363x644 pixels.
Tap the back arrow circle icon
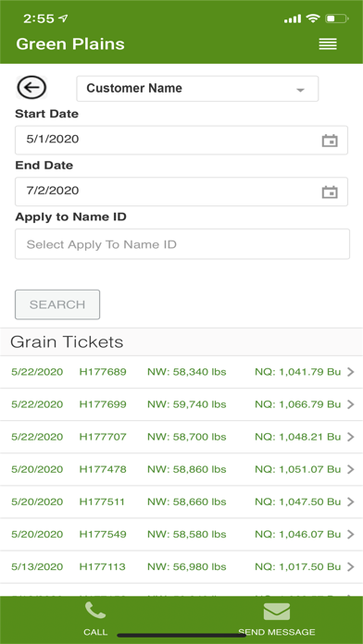tap(31, 88)
